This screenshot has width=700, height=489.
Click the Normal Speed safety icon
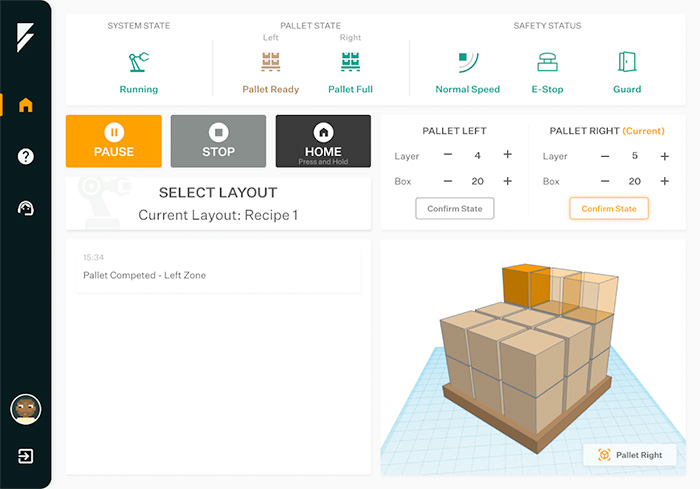(x=467, y=63)
